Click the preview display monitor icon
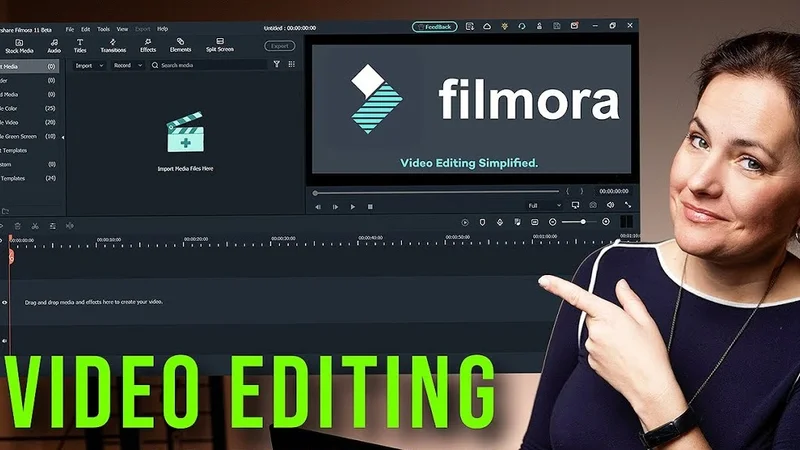The image size is (800, 450). click(x=576, y=205)
